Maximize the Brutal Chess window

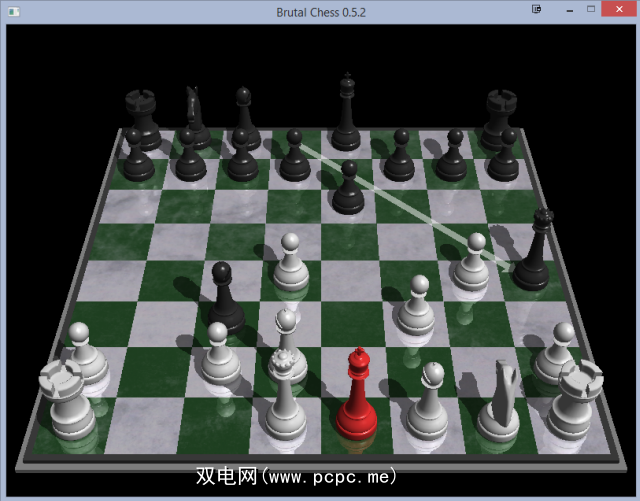click(x=591, y=9)
